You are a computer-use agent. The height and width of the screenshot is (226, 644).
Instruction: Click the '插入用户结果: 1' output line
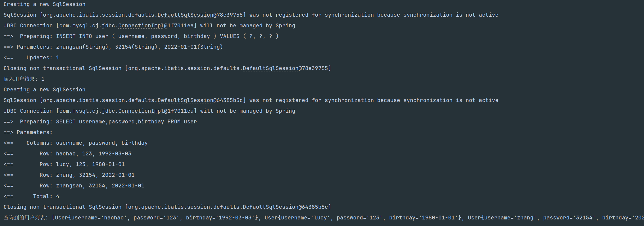[24, 79]
